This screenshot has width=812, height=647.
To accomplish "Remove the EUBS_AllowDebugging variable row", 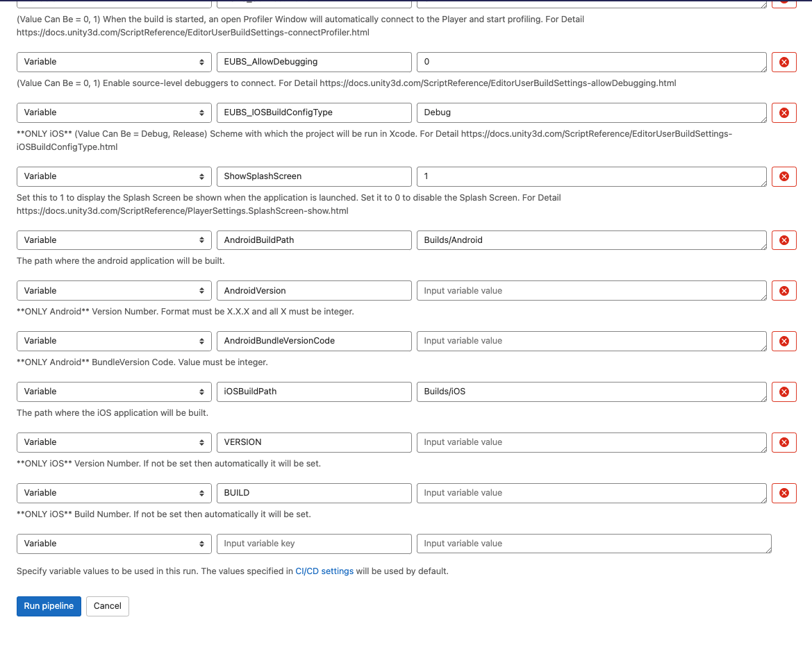I will [784, 62].
